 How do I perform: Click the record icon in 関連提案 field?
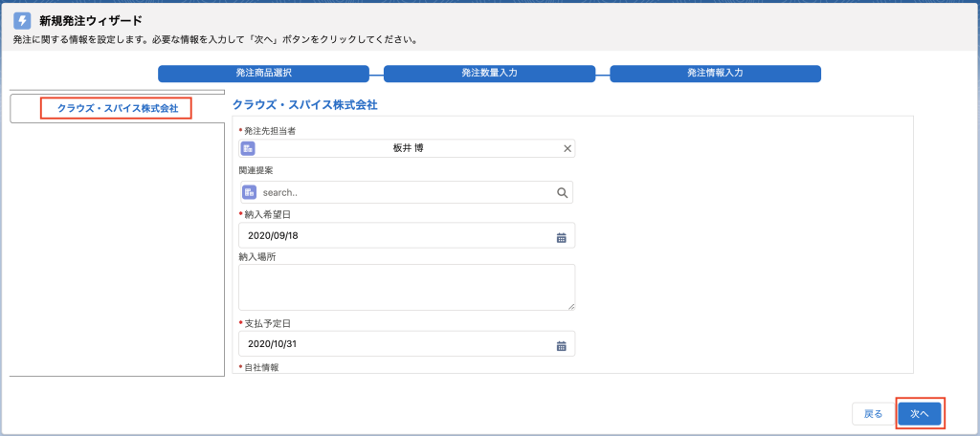point(250,192)
